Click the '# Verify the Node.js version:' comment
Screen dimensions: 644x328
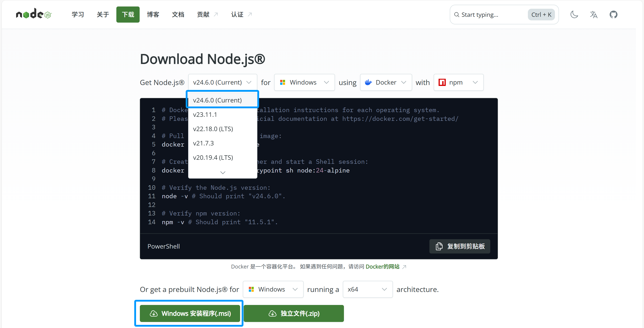click(216, 187)
